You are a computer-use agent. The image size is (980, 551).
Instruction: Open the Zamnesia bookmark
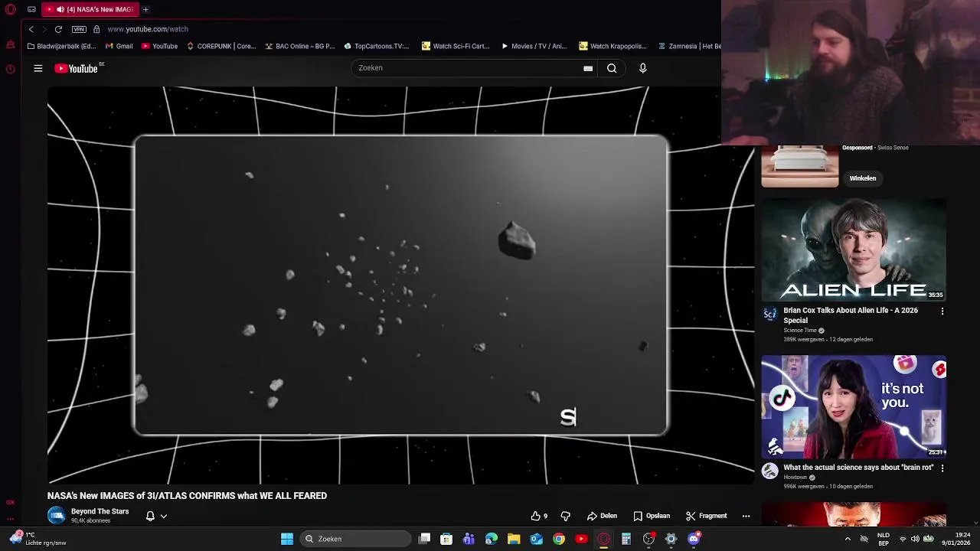coord(689,46)
